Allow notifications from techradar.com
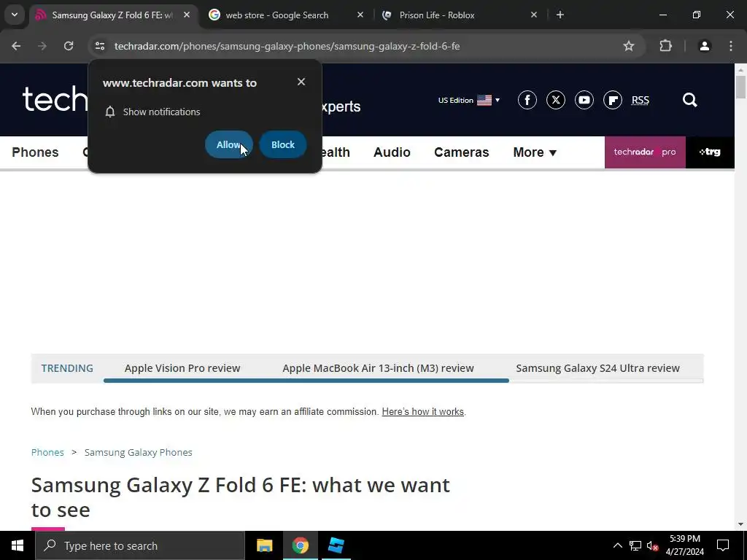This screenshot has width=747, height=560. tap(228, 145)
